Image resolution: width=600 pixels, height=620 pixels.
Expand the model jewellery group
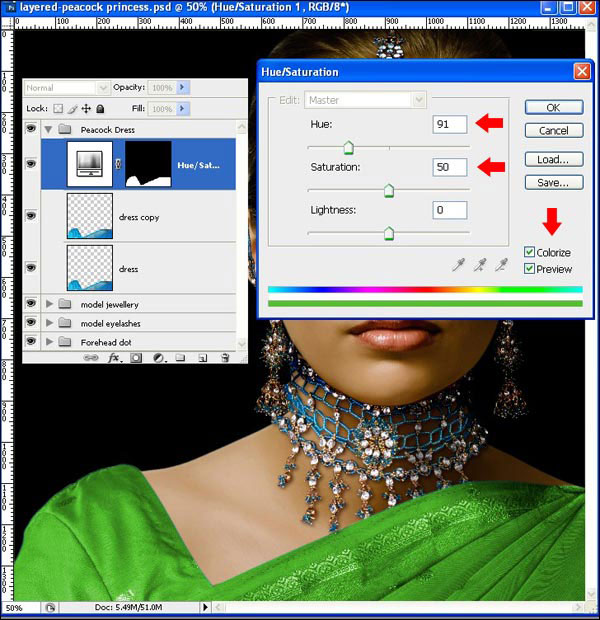[48, 303]
